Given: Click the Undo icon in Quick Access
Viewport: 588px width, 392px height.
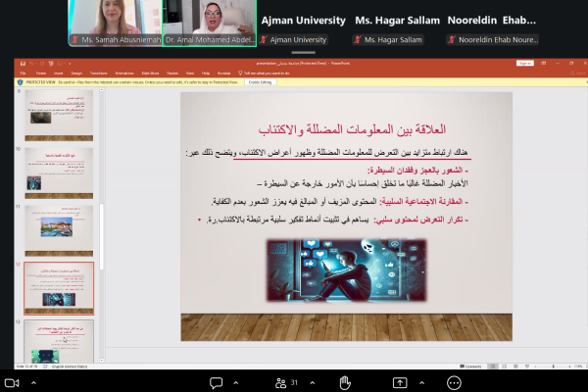Looking at the screenshot, I should coord(32,64).
